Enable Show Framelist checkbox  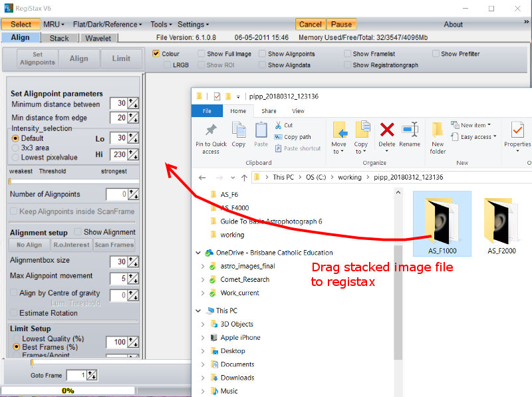[347, 54]
